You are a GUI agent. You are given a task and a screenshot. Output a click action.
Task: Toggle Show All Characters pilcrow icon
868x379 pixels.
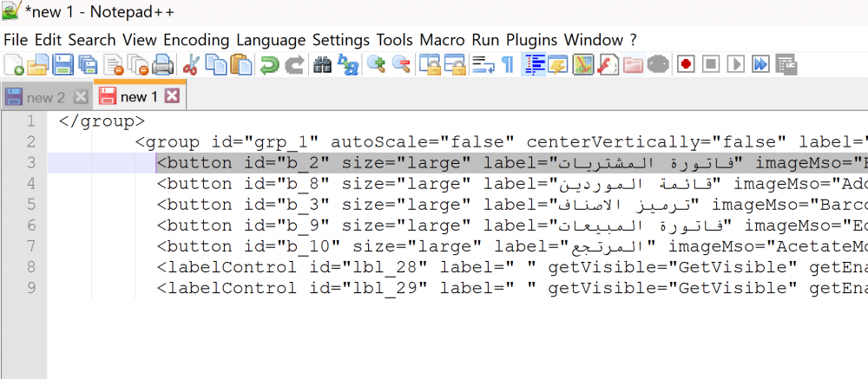pos(508,64)
